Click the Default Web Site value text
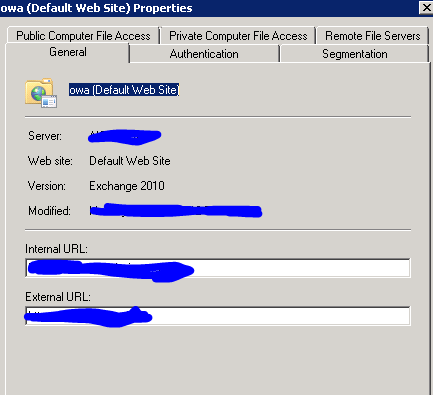This screenshot has height=395, width=433. (x=130, y=161)
